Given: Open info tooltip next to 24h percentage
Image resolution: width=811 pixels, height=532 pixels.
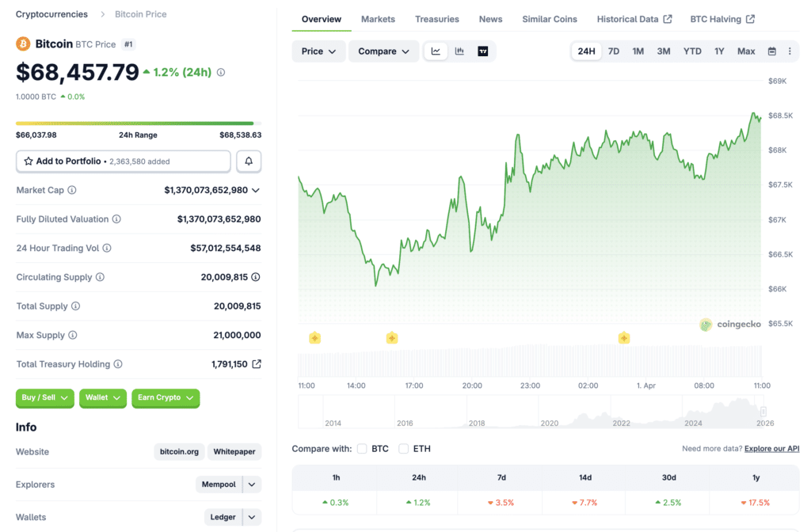Looking at the screenshot, I should 221,72.
